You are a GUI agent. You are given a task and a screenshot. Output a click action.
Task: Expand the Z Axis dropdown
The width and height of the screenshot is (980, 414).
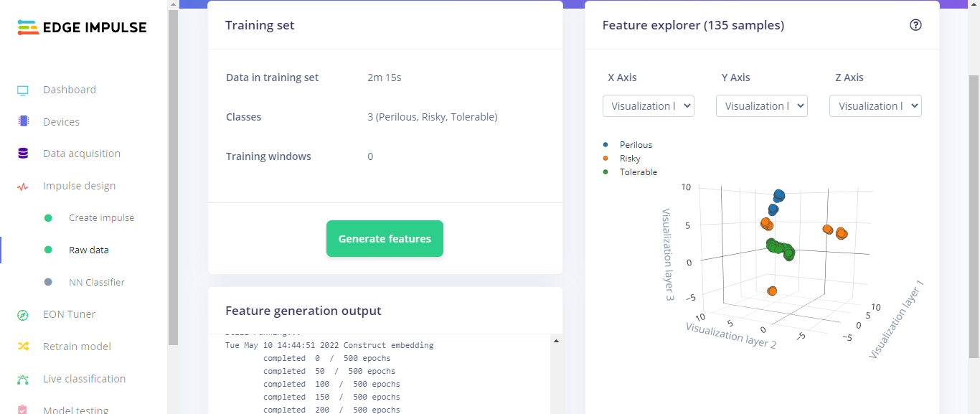[875, 106]
